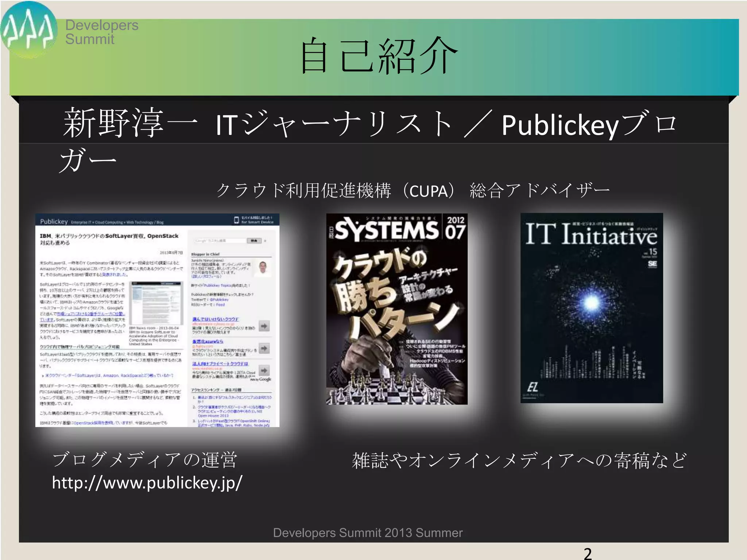Click the Developers Summit tree logo

29,30
